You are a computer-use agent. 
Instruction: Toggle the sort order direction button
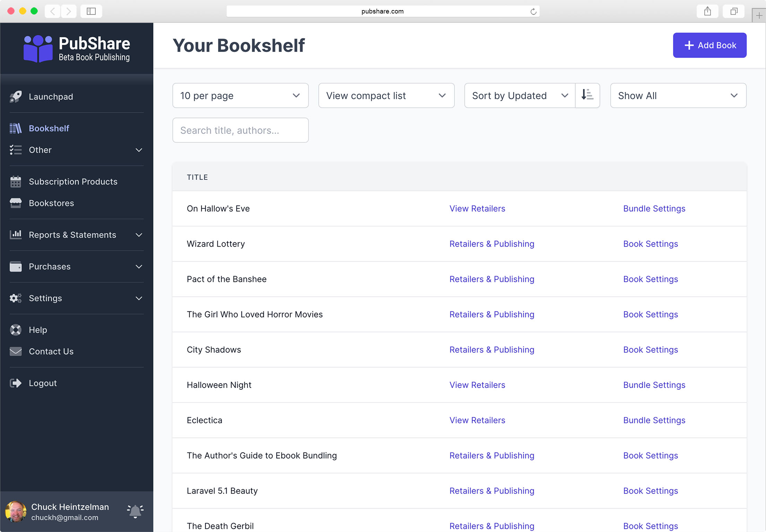click(587, 95)
